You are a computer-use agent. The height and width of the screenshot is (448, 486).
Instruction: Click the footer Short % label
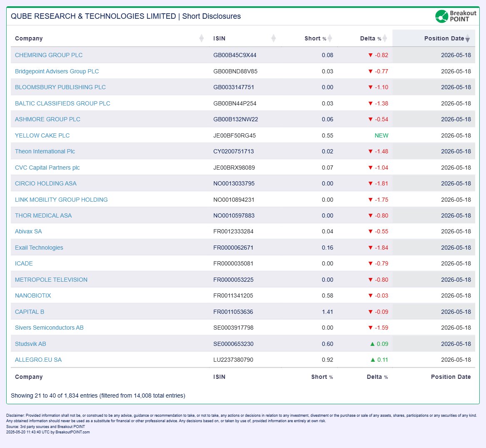(322, 377)
